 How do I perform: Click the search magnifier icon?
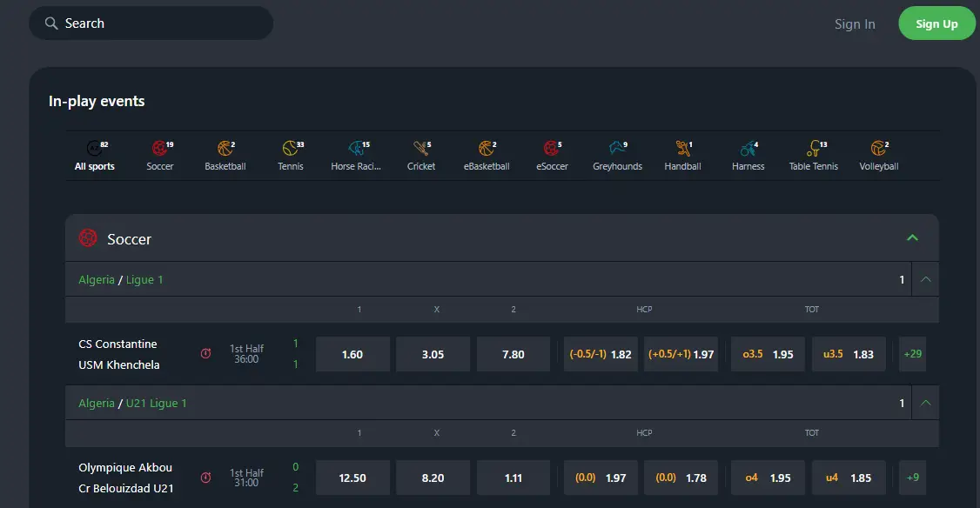point(51,23)
